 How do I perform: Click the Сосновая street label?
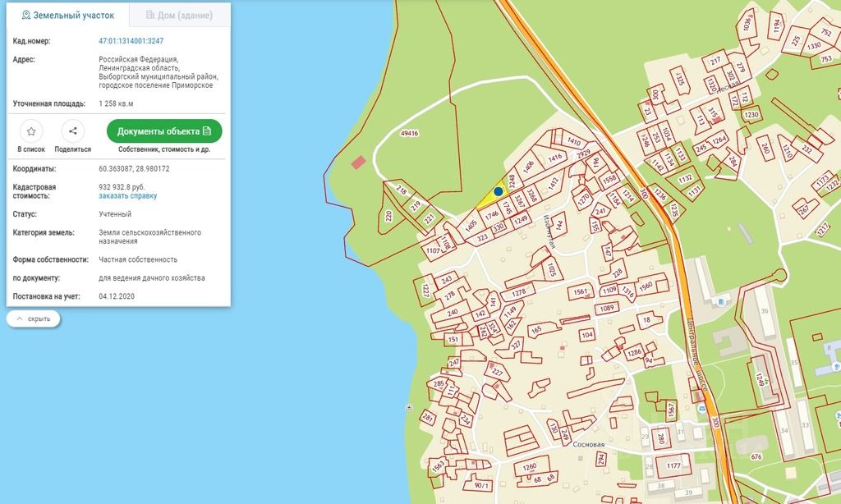588,444
